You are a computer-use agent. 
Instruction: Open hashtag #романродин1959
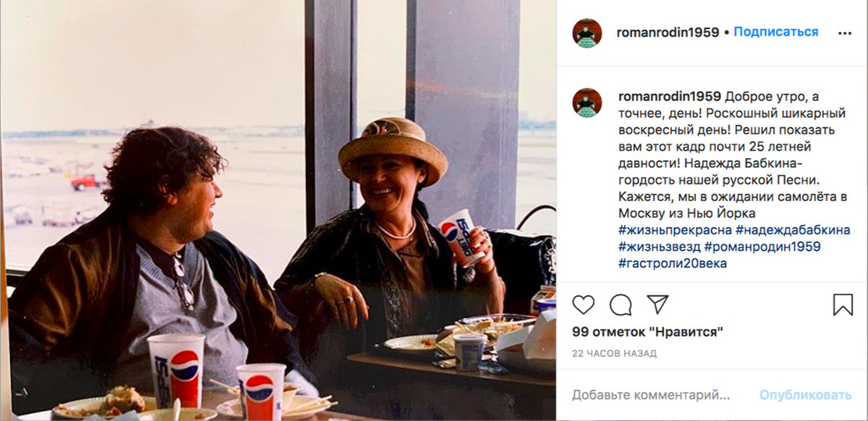[x=763, y=247]
